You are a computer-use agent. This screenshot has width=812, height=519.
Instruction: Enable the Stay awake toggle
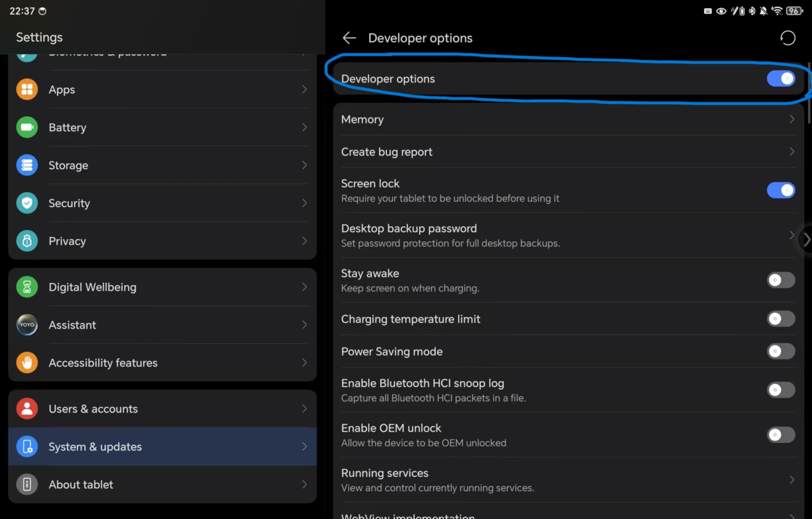pyautogui.click(x=780, y=280)
